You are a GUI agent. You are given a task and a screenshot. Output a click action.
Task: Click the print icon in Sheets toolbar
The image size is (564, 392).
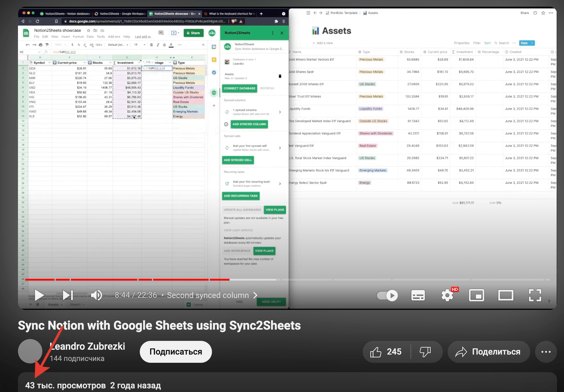pos(41,45)
